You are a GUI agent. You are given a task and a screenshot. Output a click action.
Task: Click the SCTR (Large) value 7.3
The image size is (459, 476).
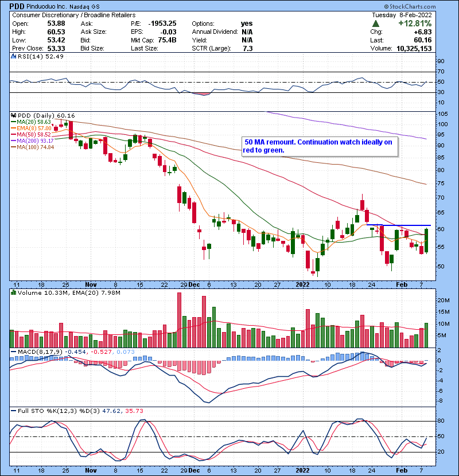[248, 49]
